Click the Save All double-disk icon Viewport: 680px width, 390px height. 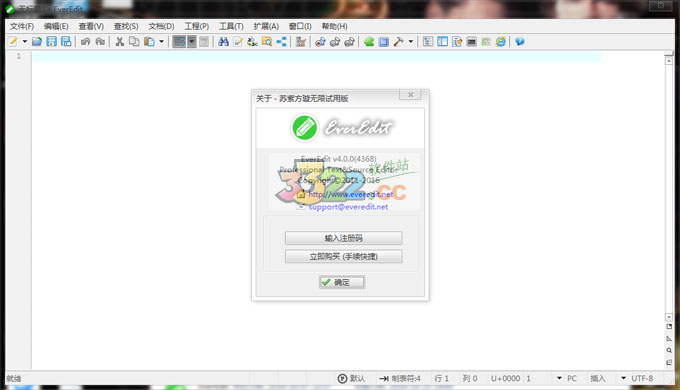coord(66,42)
